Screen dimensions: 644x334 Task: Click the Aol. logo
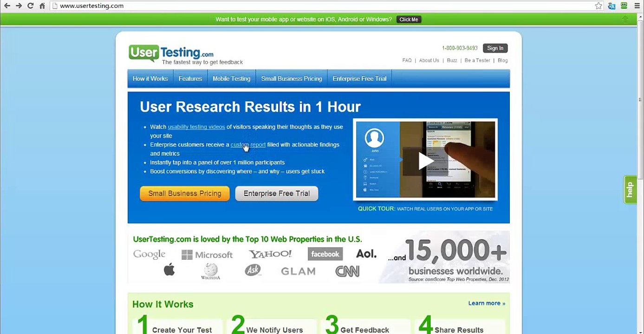(366, 254)
